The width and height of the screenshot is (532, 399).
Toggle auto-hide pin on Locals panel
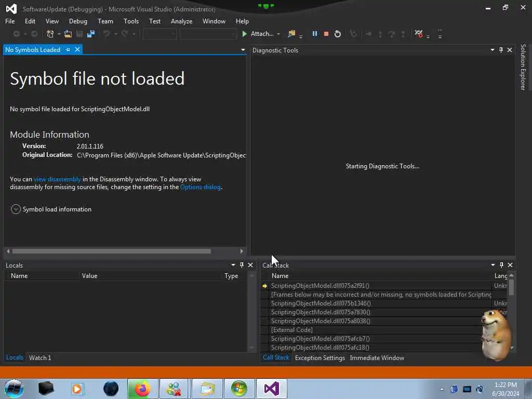coord(242,265)
